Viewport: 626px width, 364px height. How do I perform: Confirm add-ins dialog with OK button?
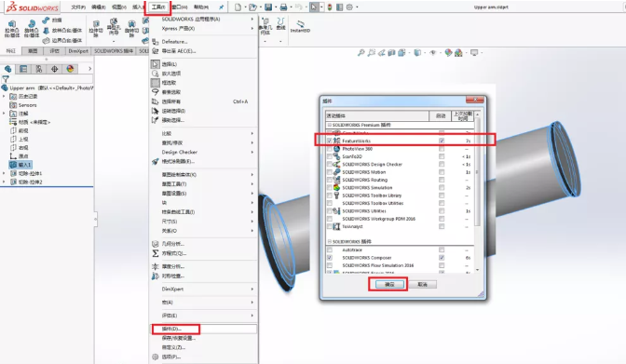[389, 284]
